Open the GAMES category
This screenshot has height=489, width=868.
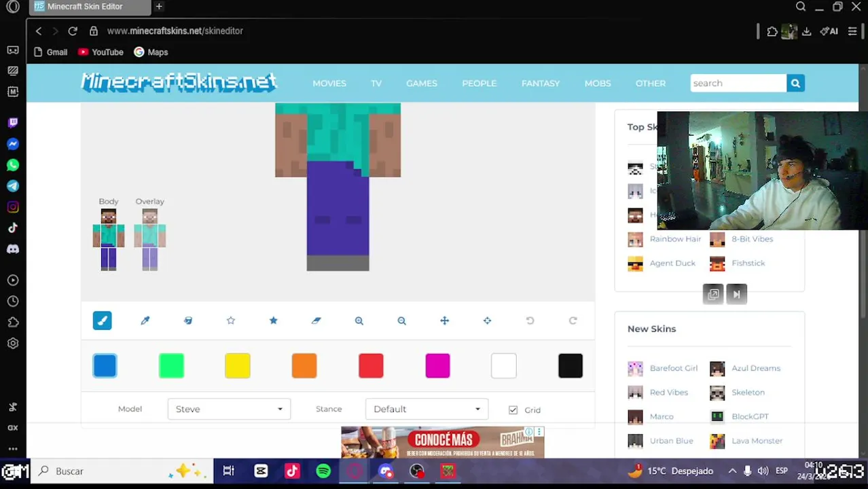pos(422,83)
